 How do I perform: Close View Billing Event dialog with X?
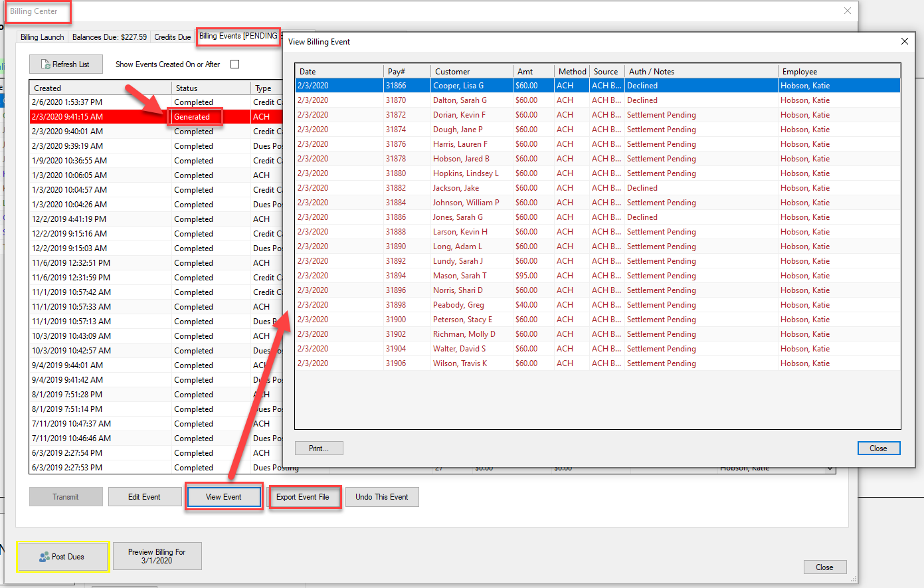(x=904, y=41)
